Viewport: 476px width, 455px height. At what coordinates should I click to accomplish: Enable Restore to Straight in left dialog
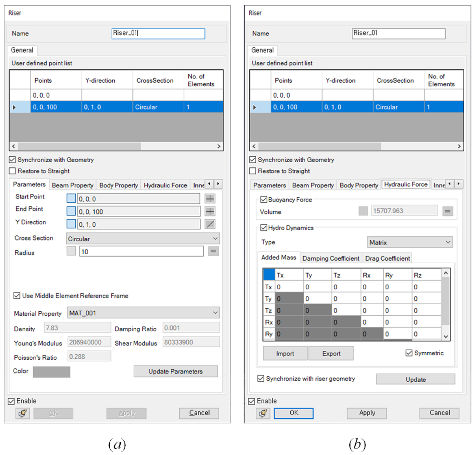click(x=12, y=171)
